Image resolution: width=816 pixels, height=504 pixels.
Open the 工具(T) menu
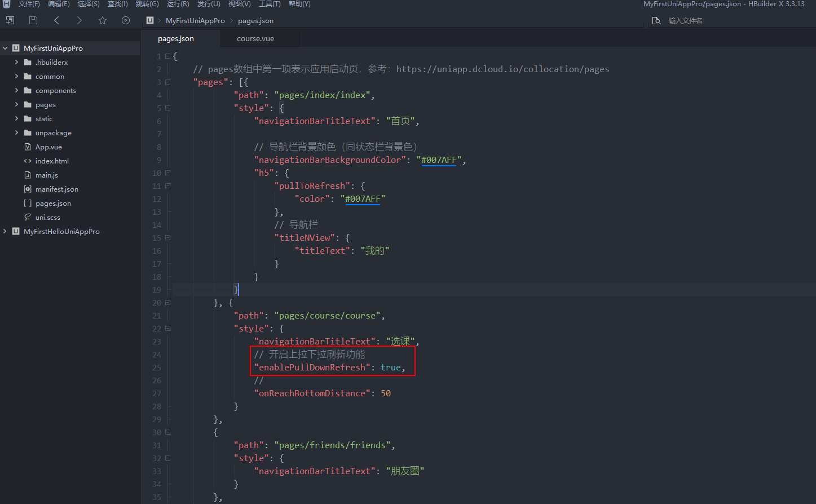[x=270, y=4]
